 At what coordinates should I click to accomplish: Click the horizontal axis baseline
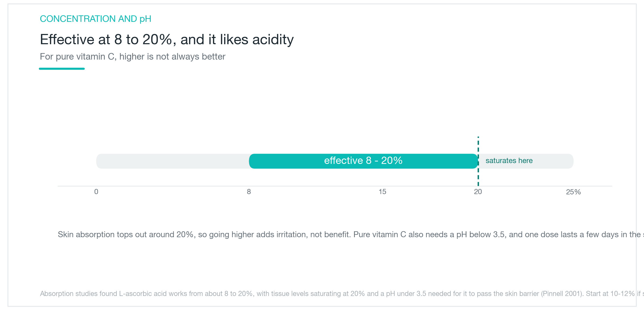[x=335, y=186]
